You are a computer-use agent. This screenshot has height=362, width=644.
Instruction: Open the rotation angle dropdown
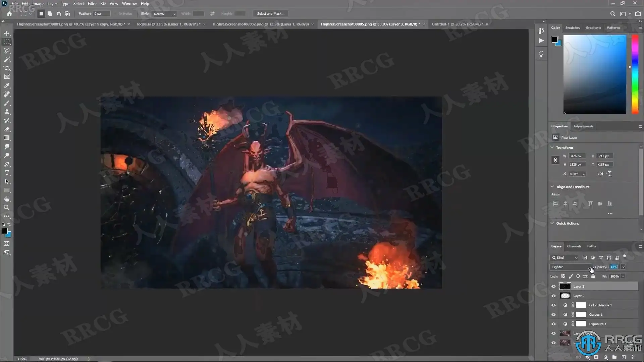[584, 174]
